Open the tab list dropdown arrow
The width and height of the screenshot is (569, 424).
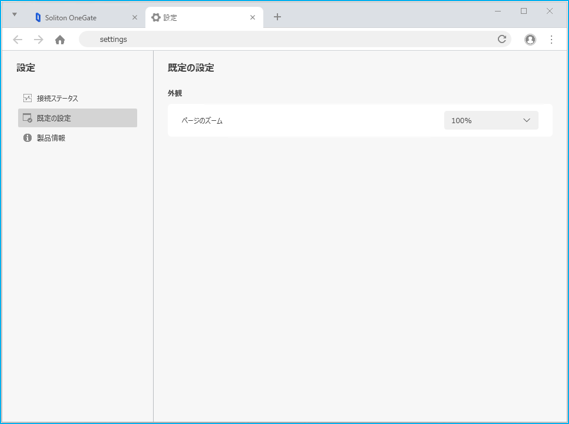point(15,15)
